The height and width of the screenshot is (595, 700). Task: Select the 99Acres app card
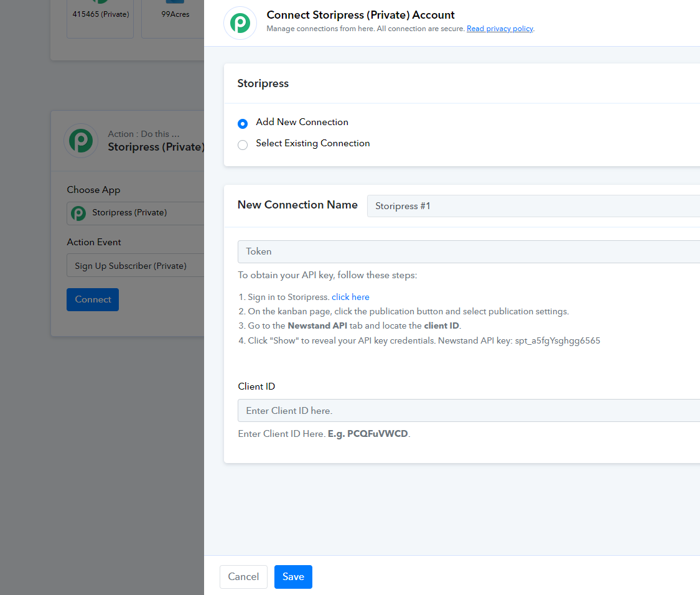coord(173,18)
